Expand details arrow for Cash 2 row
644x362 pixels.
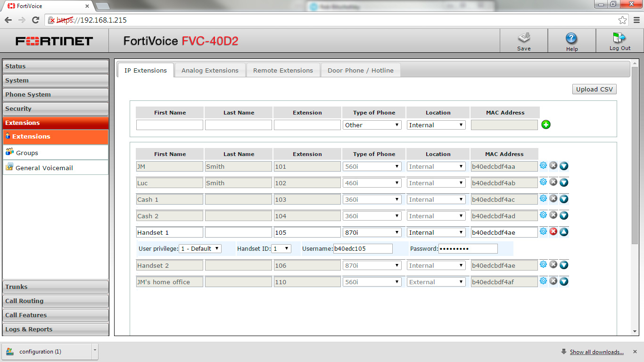(x=564, y=215)
